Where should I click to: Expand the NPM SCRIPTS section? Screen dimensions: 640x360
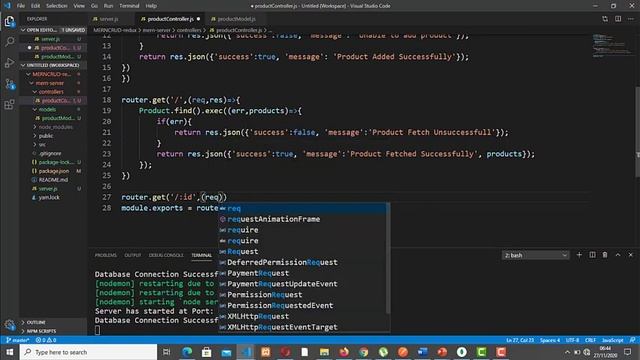tap(53, 331)
